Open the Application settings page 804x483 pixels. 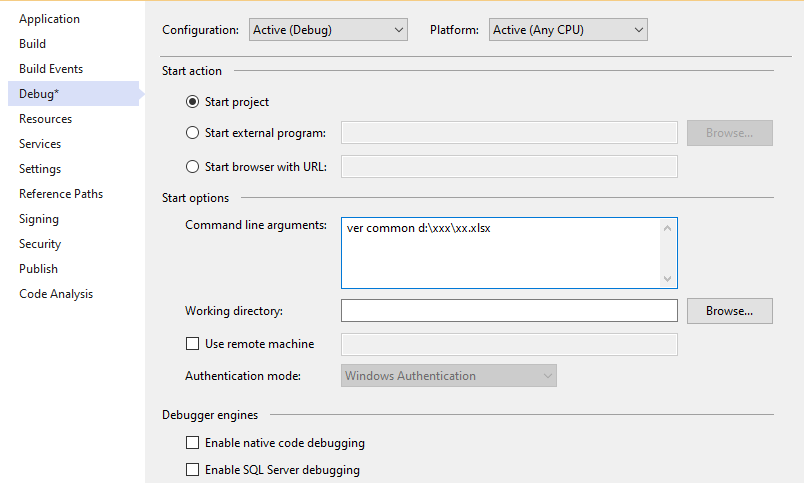pyautogui.click(x=49, y=19)
